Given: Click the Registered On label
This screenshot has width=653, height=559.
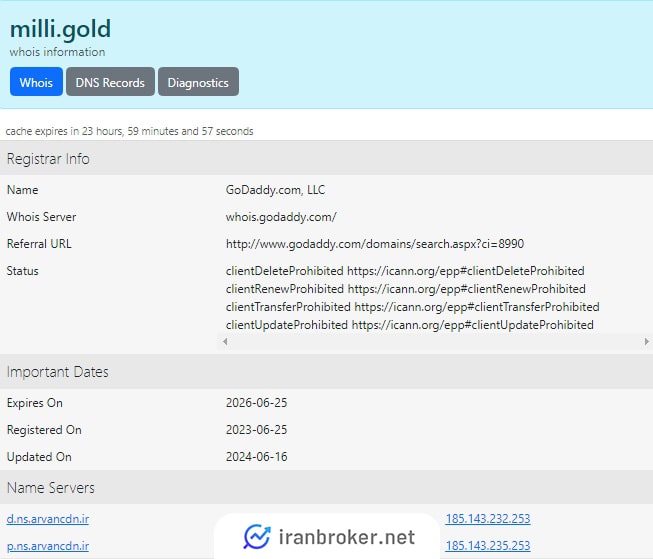Looking at the screenshot, I should tap(44, 430).
